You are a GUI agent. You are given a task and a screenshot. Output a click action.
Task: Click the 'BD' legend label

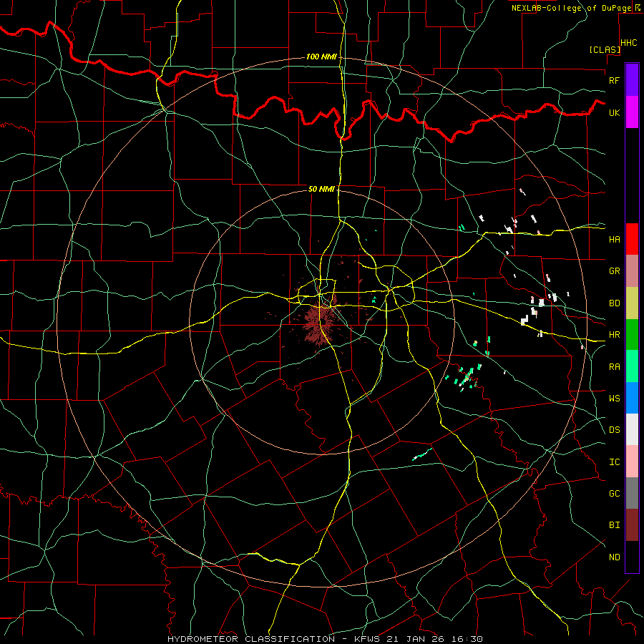(614, 303)
